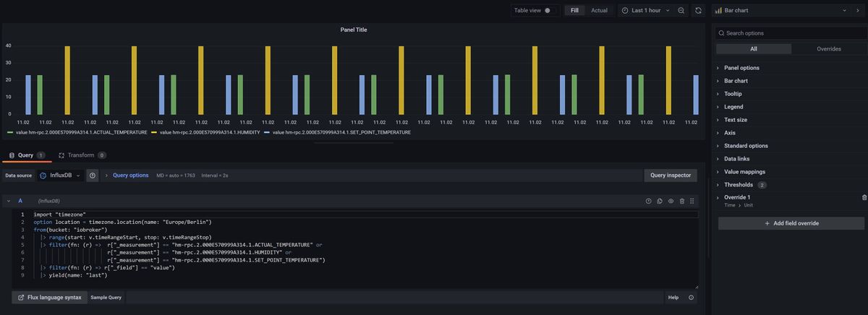The width and height of the screenshot is (868, 315).
Task: Click the Query inspector button
Action: point(671,176)
